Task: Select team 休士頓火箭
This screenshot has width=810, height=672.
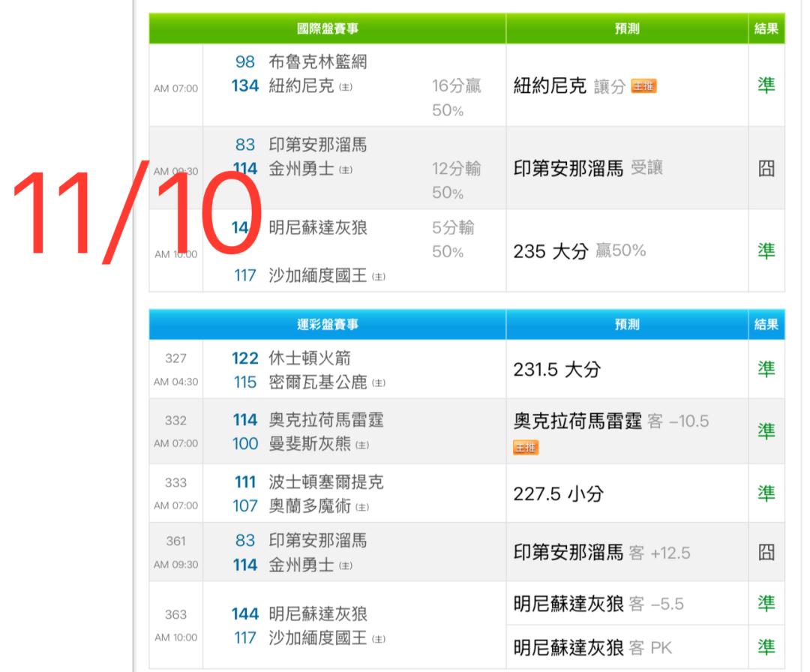Action: 310,358
